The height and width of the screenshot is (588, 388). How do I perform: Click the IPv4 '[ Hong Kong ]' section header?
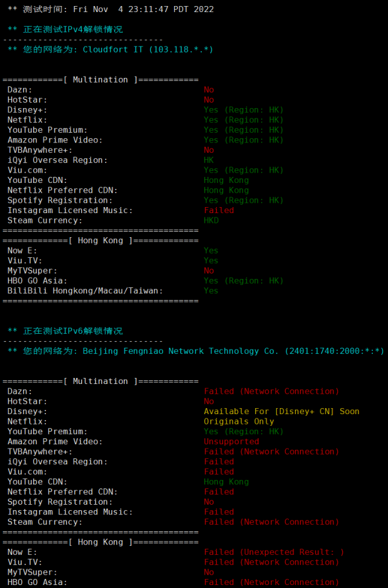100,240
